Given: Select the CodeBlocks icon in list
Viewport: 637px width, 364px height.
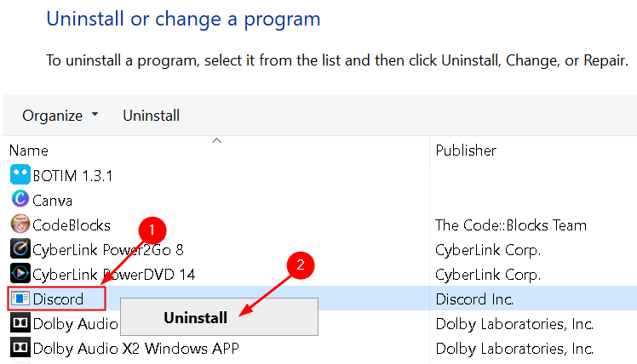Looking at the screenshot, I should pyautogui.click(x=20, y=224).
